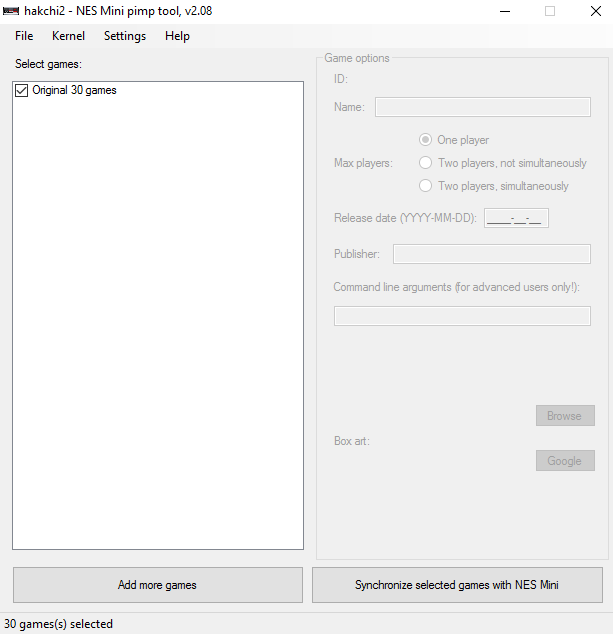Open the Kernel menu
This screenshot has height=634, width=613.
pyautogui.click(x=68, y=36)
